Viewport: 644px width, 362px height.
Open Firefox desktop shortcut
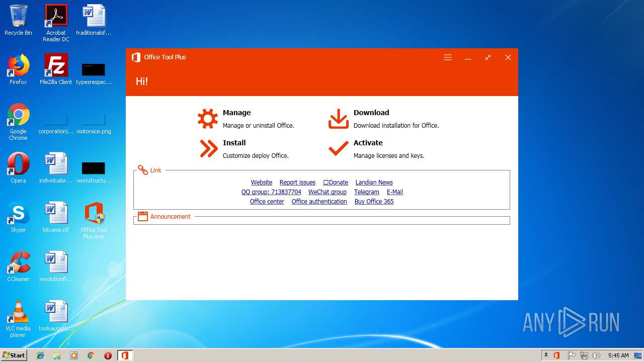point(18,69)
